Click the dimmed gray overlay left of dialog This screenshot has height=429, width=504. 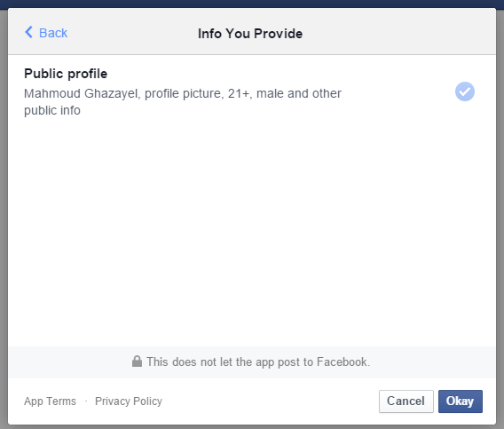click(4, 218)
